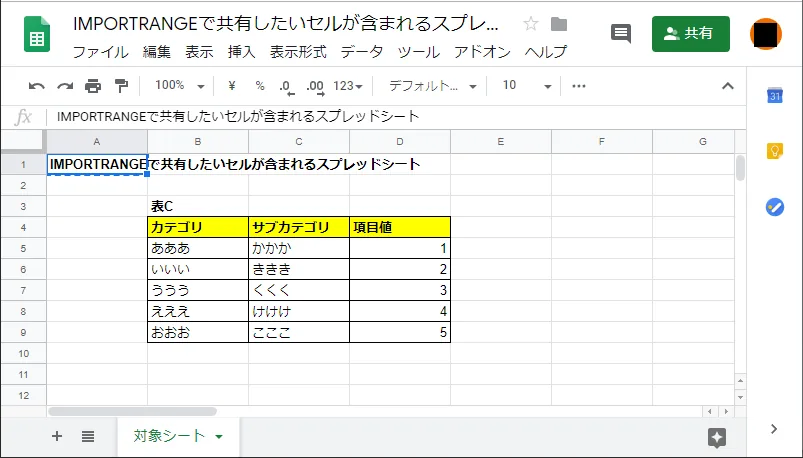The height and width of the screenshot is (458, 803).
Task: Undo the last action
Action: point(36,86)
